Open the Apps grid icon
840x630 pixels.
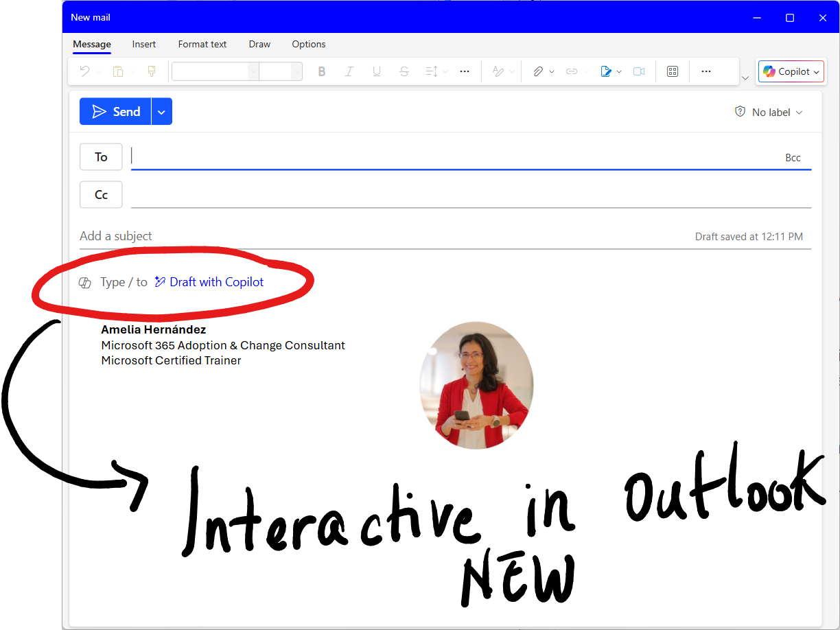click(x=673, y=71)
